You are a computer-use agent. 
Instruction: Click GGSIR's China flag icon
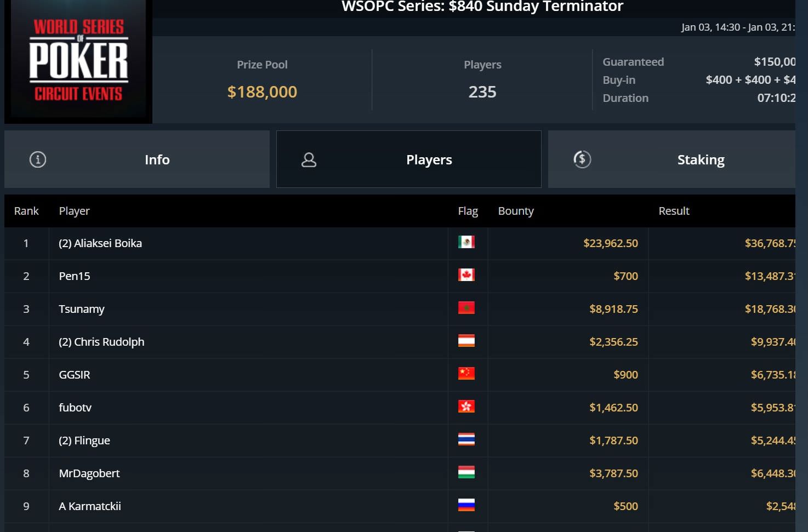[466, 374]
